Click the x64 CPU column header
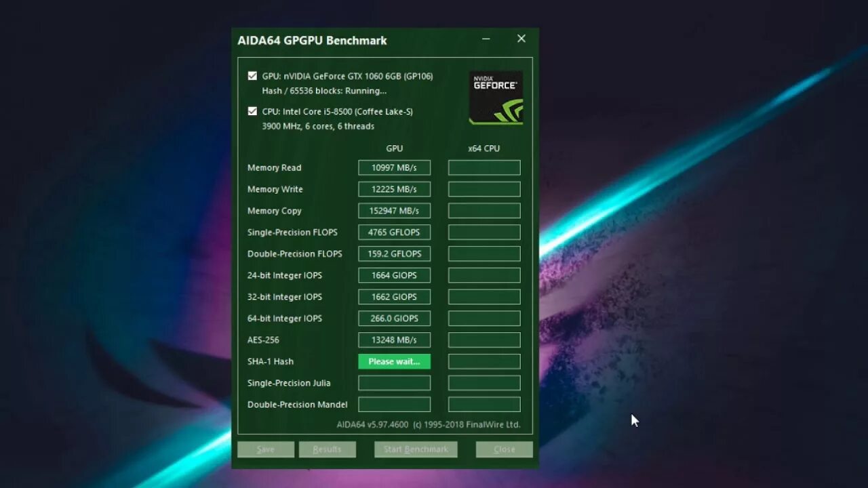868x488 pixels. pyautogui.click(x=484, y=148)
